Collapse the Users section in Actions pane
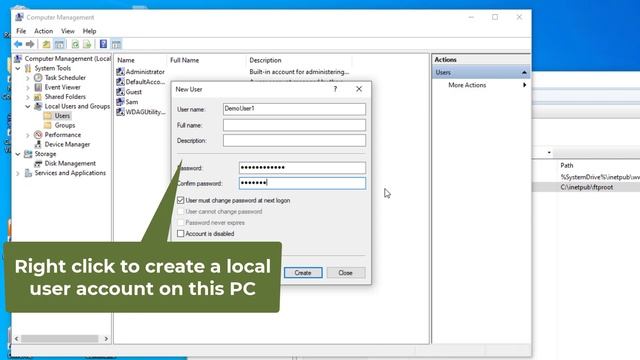 pyautogui.click(x=524, y=72)
